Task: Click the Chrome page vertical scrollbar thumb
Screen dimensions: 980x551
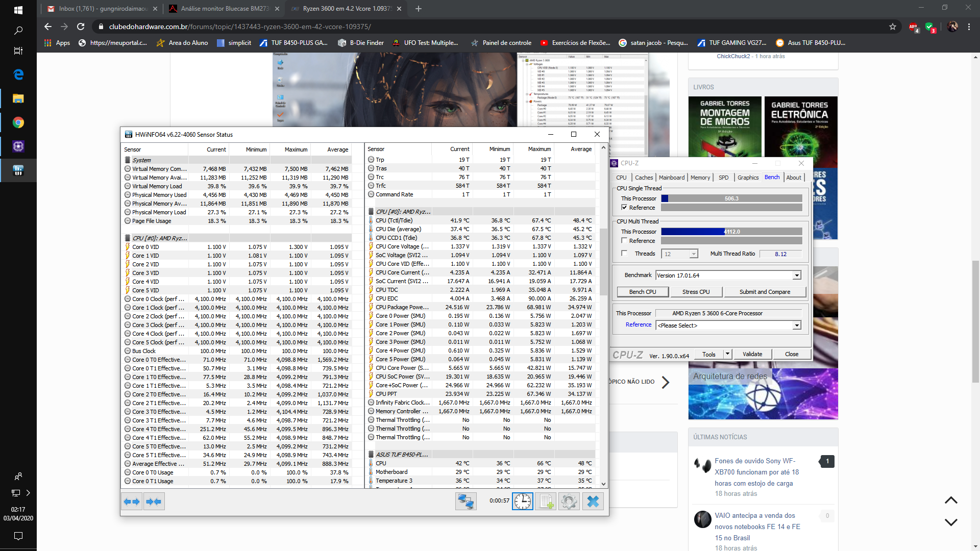Action: (975, 321)
